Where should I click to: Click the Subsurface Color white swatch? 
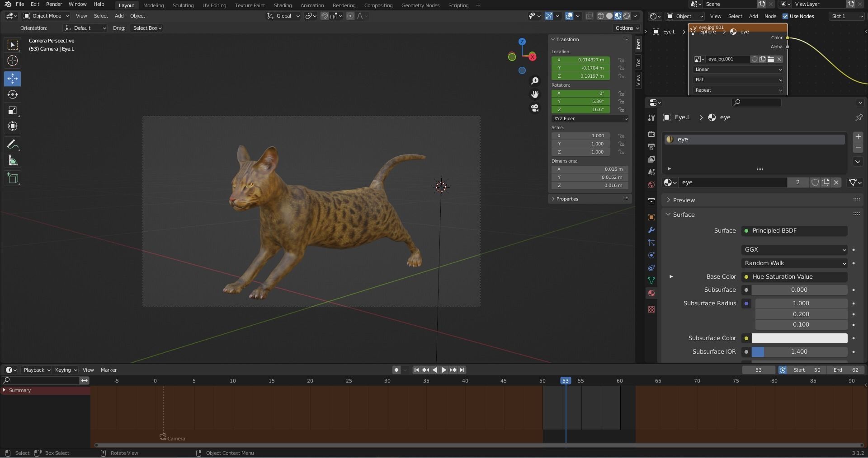coord(799,338)
